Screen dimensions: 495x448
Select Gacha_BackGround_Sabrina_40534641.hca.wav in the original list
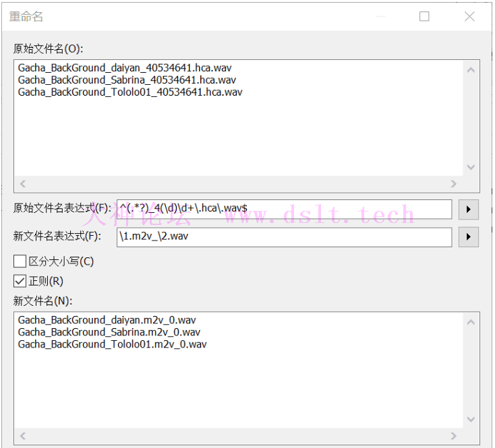(127, 80)
